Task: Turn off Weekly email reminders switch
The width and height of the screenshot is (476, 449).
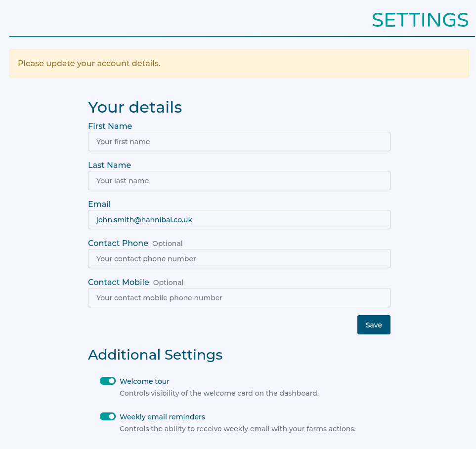Action: pos(108,416)
